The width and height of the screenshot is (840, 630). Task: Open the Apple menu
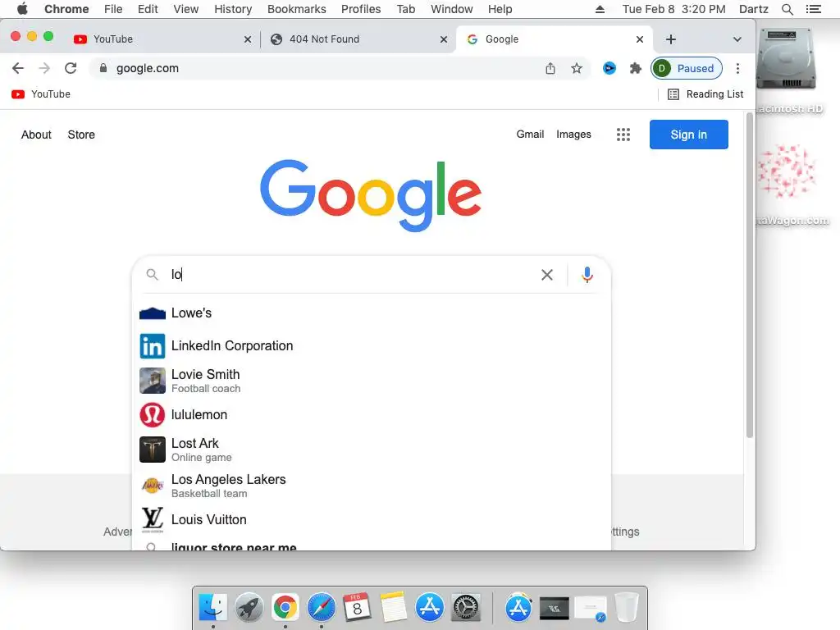coord(22,9)
